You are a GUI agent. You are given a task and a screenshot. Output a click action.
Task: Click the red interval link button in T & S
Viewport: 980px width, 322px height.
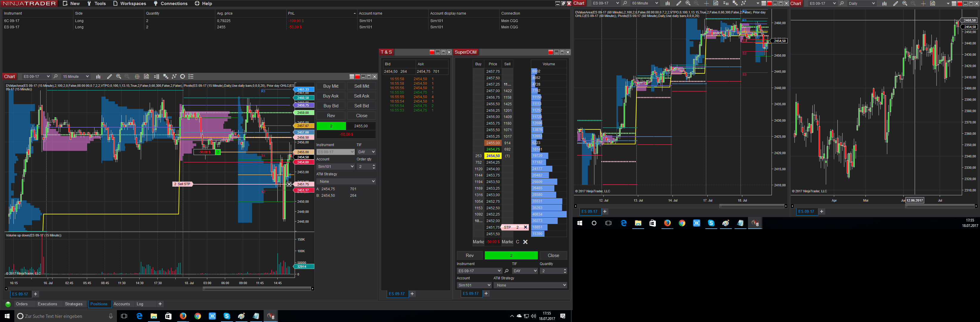click(x=432, y=52)
